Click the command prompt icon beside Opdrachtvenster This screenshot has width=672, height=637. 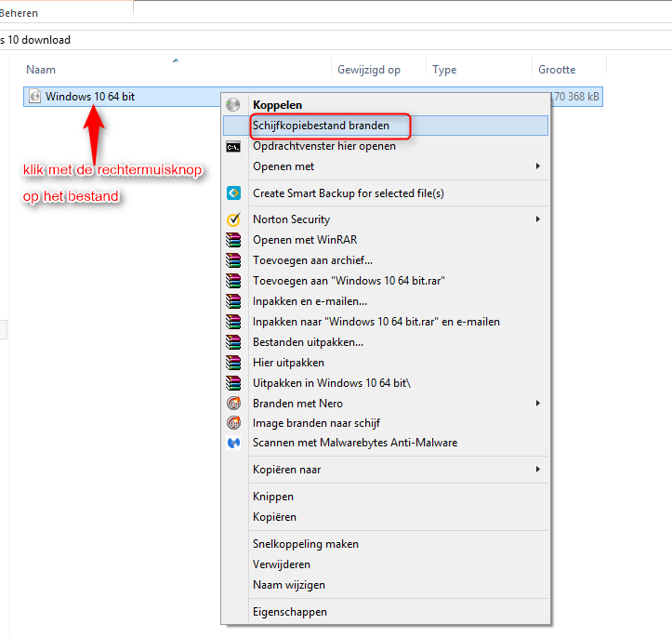point(233,147)
